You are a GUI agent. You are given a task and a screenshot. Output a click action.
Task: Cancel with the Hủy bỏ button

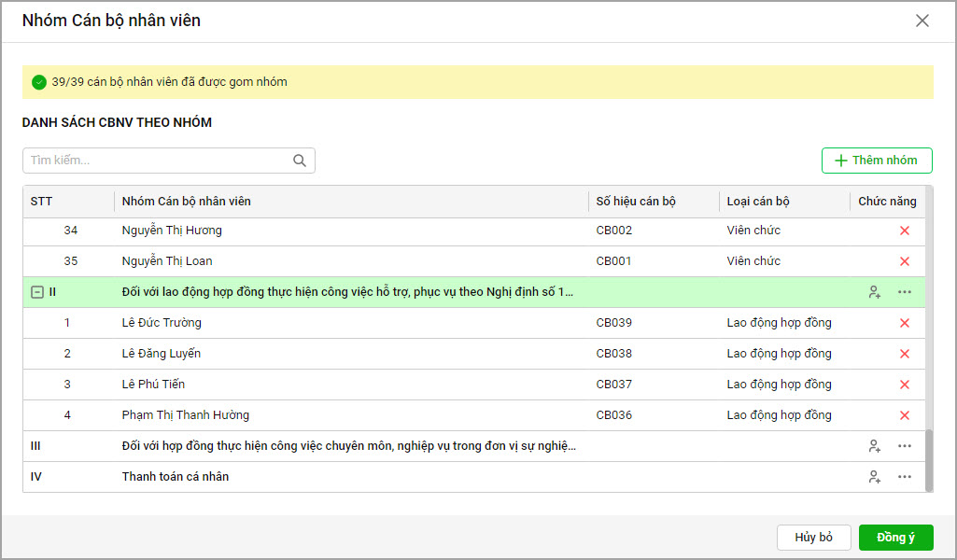click(x=813, y=538)
